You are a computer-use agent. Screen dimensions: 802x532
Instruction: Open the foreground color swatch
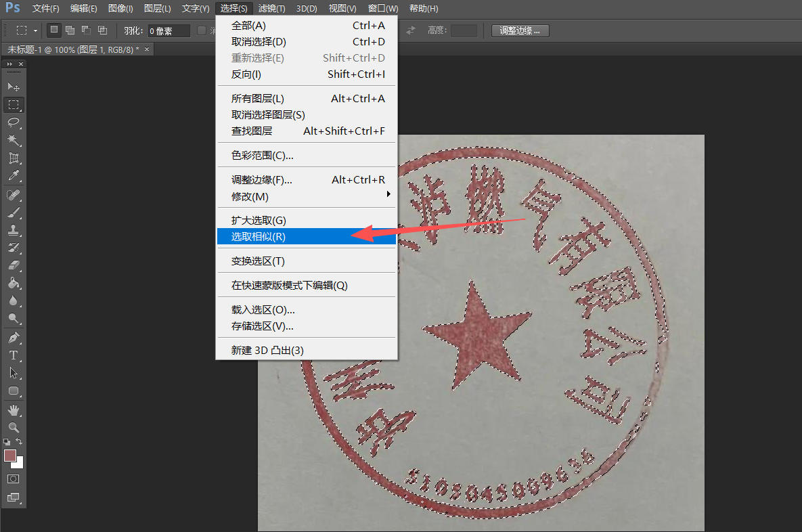click(9, 456)
